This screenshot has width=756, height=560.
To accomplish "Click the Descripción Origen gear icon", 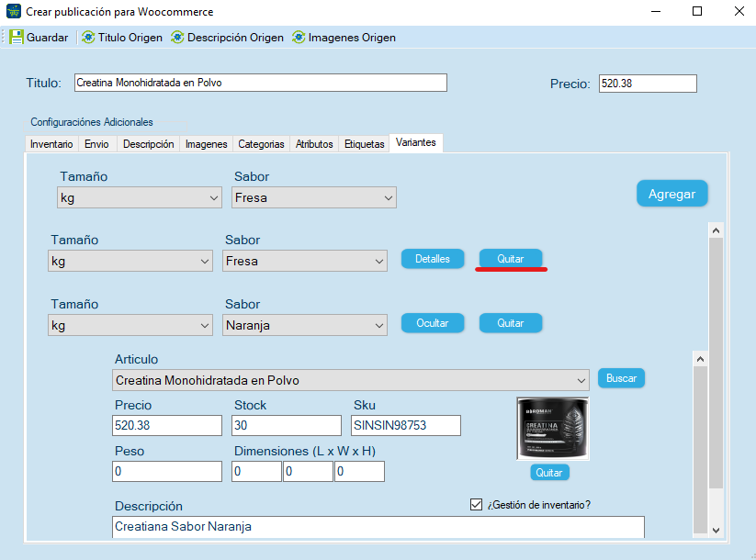I will (177, 37).
